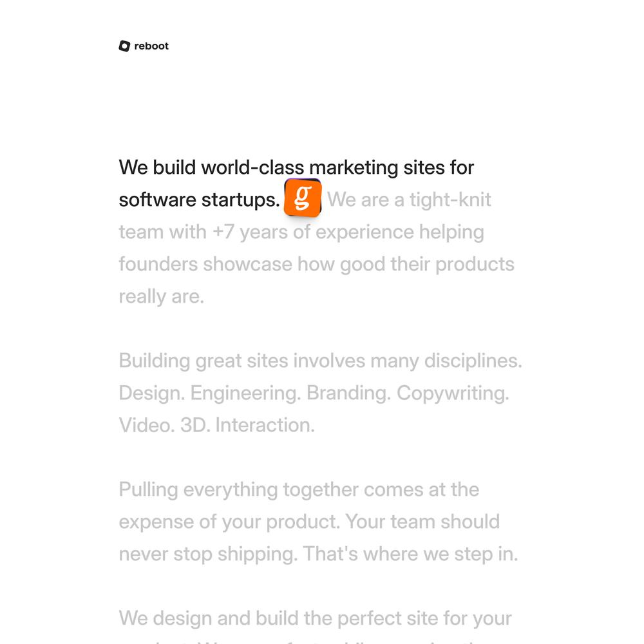This screenshot has width=644, height=644.
Task: Click the word "Branding." in the disciplines list
Action: pyautogui.click(x=348, y=393)
